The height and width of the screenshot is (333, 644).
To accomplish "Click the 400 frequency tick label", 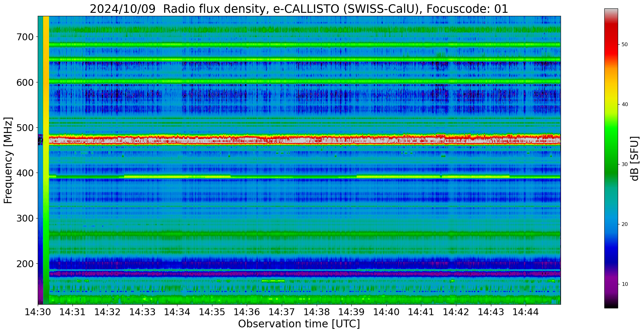I will point(25,173).
